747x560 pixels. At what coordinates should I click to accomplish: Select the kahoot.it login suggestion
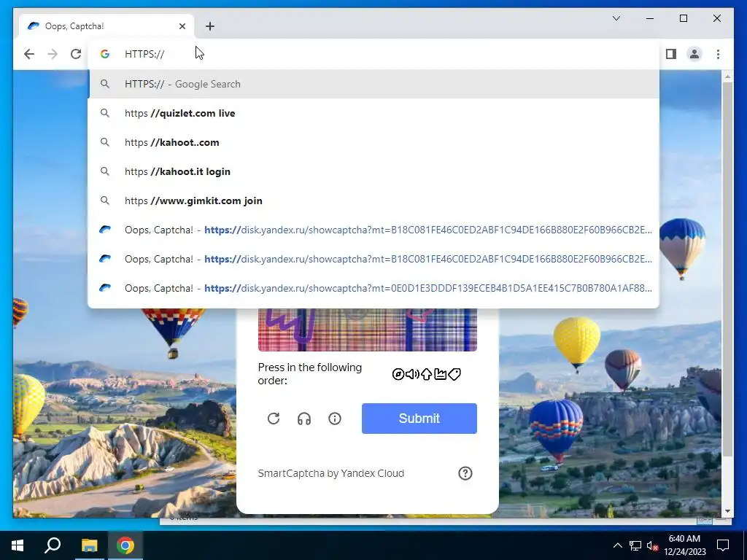pos(374,171)
